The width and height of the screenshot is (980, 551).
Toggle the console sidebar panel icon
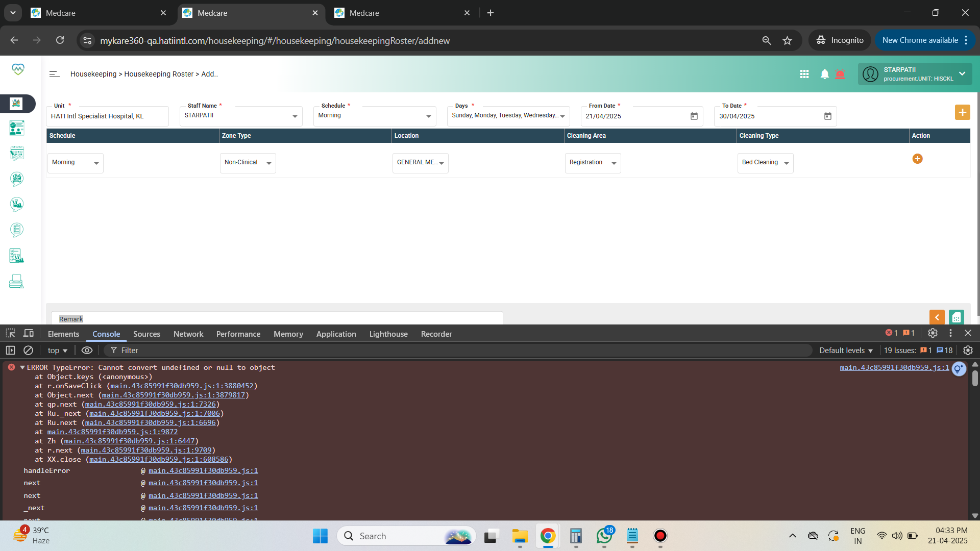[x=10, y=350]
